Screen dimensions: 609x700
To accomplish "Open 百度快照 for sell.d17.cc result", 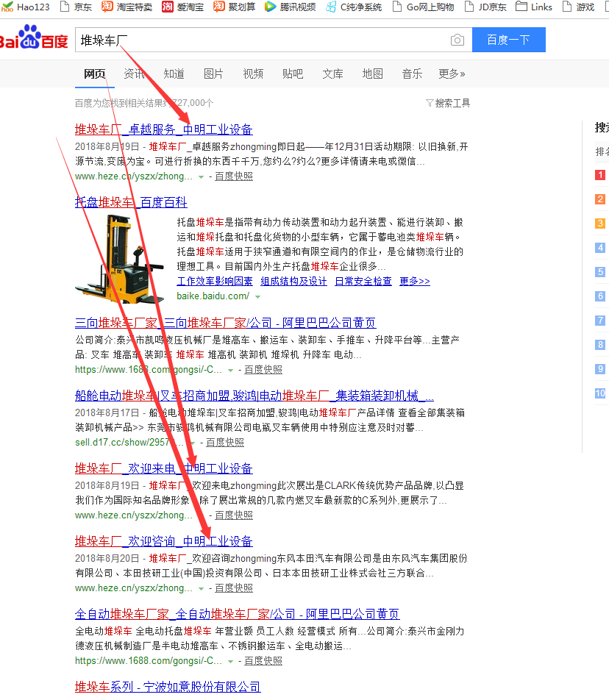I will (x=225, y=443).
